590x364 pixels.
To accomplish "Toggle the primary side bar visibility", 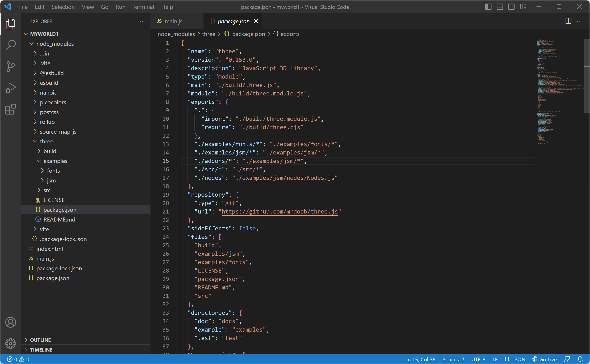I will coord(488,7).
